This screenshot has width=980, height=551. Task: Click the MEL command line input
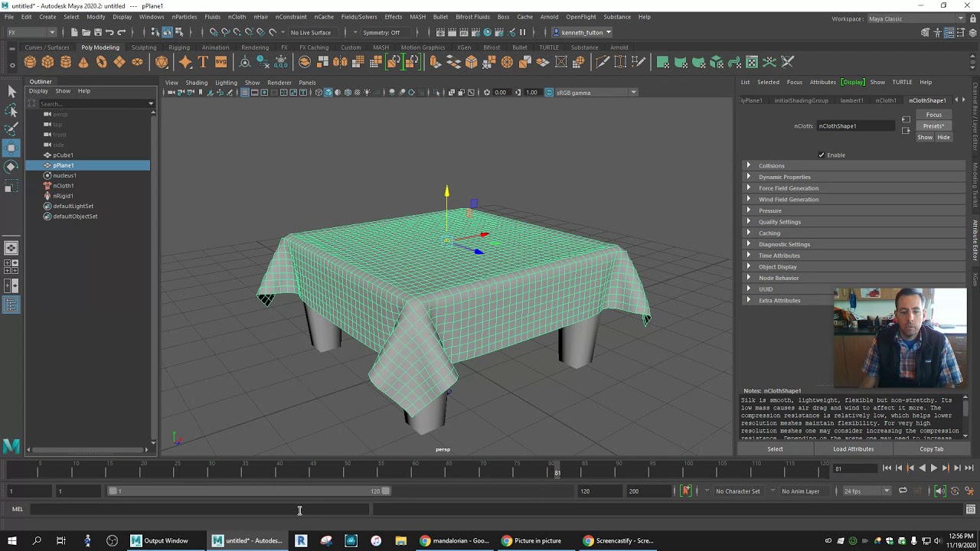pyautogui.click(x=199, y=510)
